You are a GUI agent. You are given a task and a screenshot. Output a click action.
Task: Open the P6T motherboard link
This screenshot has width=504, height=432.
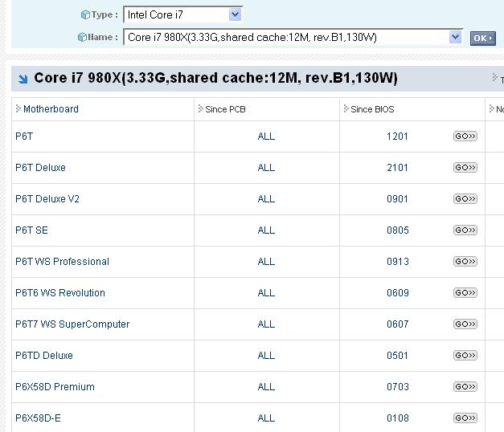tap(24, 137)
